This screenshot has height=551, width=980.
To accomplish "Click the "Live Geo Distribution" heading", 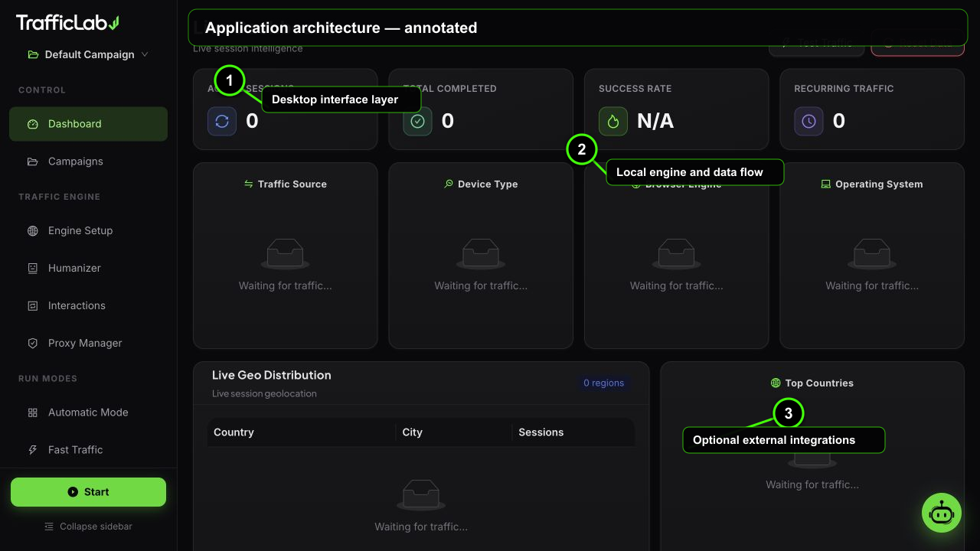I will (272, 375).
